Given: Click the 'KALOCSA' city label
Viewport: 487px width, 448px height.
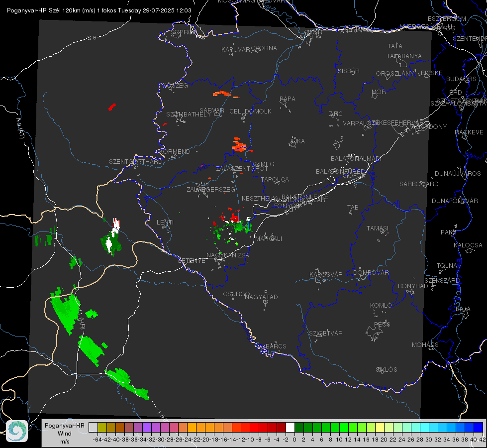Looking at the screenshot, I should (x=468, y=245).
